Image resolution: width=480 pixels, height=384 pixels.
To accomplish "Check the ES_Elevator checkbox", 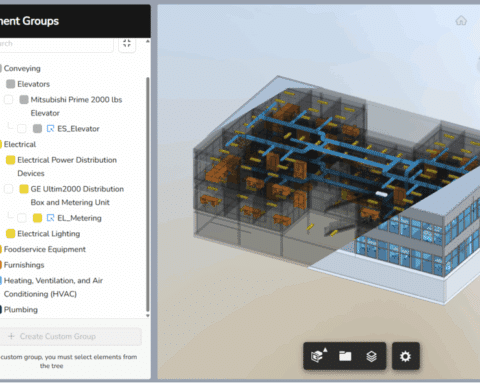I will (x=22, y=129).
